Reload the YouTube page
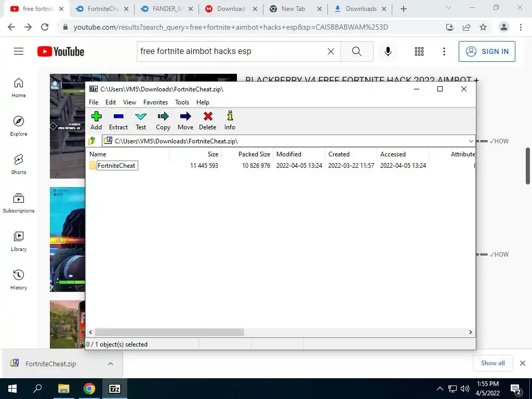Screen dimensions: 532x399 click(x=45, y=27)
